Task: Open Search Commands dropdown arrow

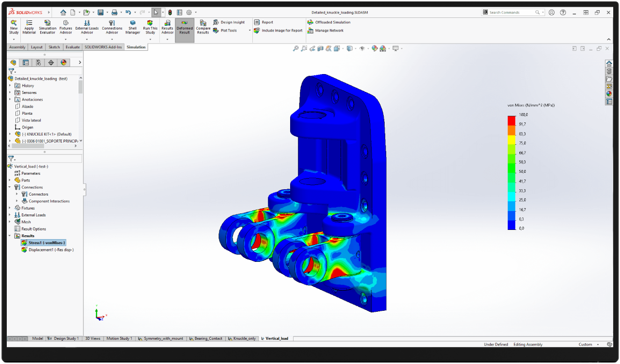Action: 543,13
